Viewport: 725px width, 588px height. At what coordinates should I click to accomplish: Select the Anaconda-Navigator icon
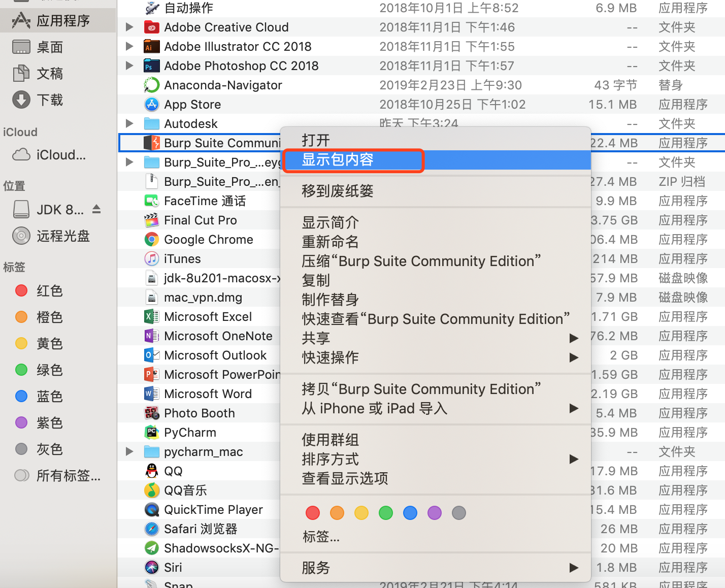click(151, 85)
